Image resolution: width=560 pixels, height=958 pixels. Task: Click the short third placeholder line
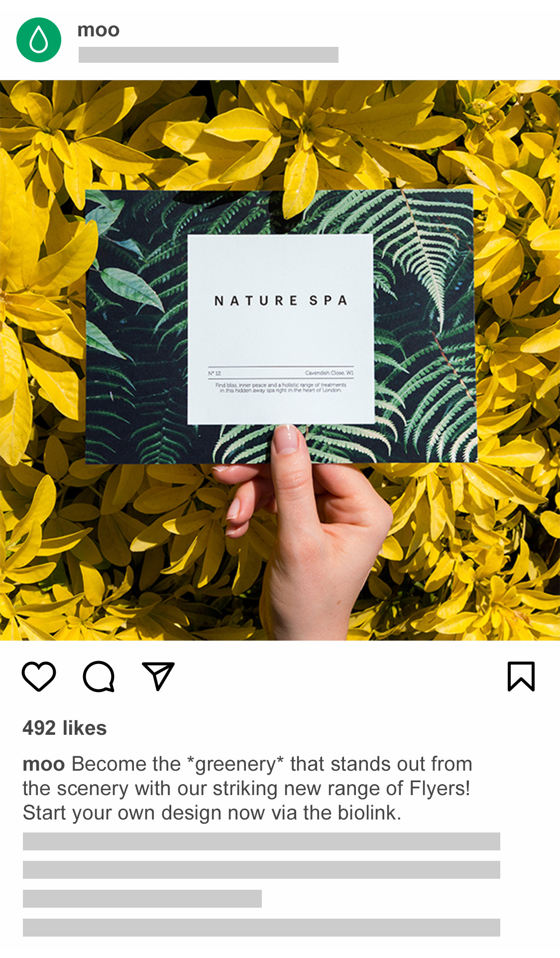click(x=142, y=899)
